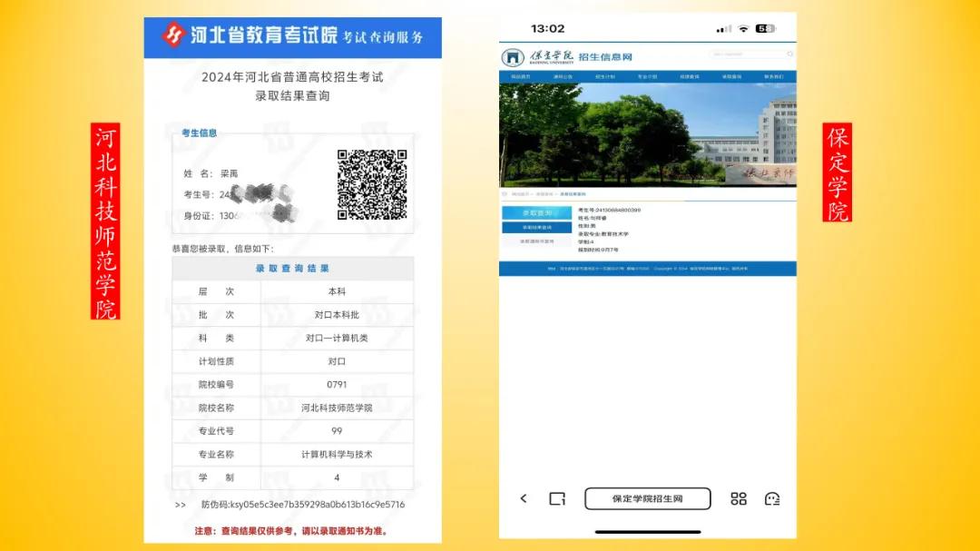Click the 科类 value 对口—计算机类
The height and width of the screenshot is (551, 980).
click(337, 338)
